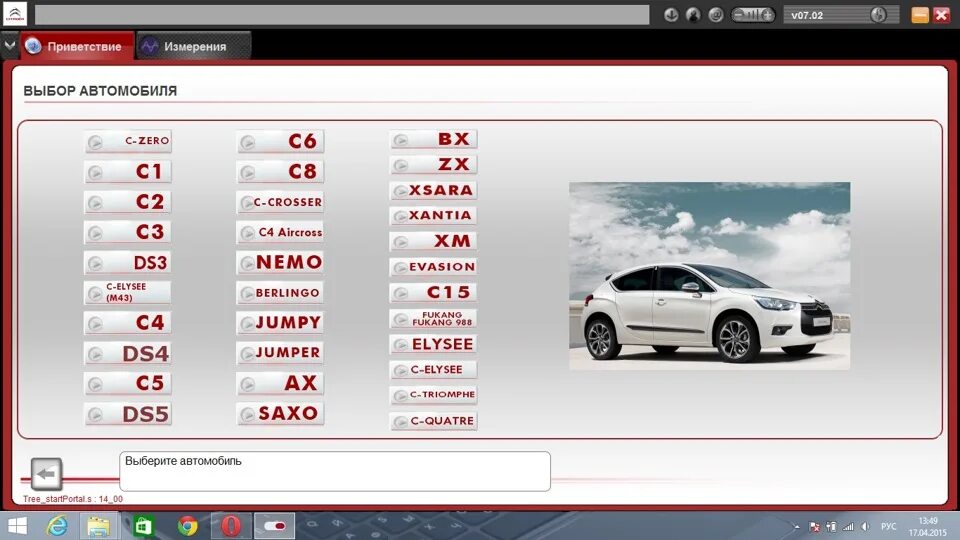The image size is (960, 540).
Task: Select the C4 model
Action: [128, 323]
